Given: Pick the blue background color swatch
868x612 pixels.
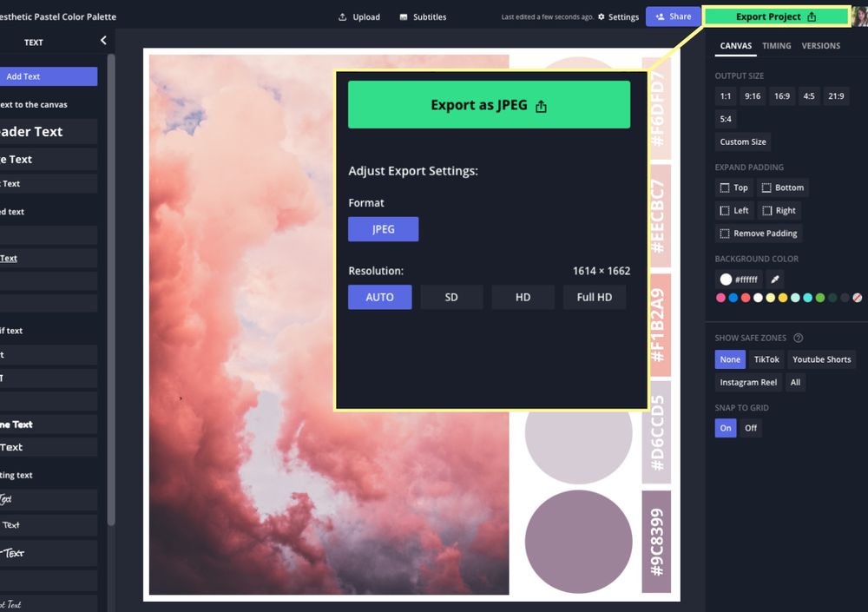Looking at the screenshot, I should tap(732, 298).
